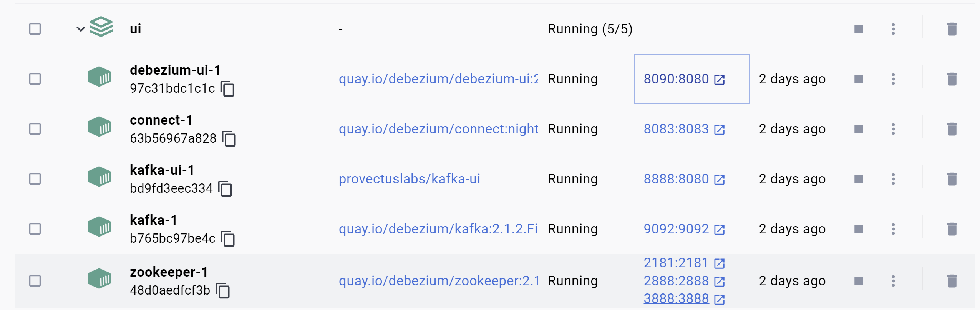Delete the zookeeper-1 container

pos(952,281)
